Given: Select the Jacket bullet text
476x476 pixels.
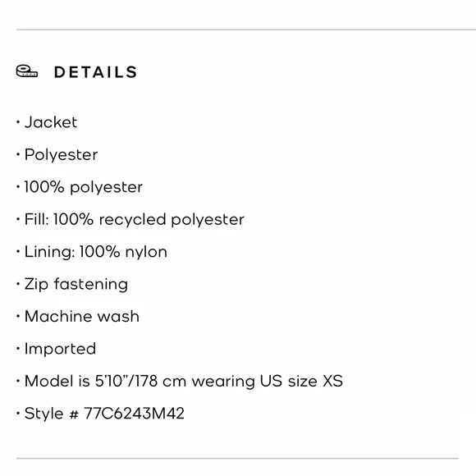Looking at the screenshot, I should coord(51,122).
